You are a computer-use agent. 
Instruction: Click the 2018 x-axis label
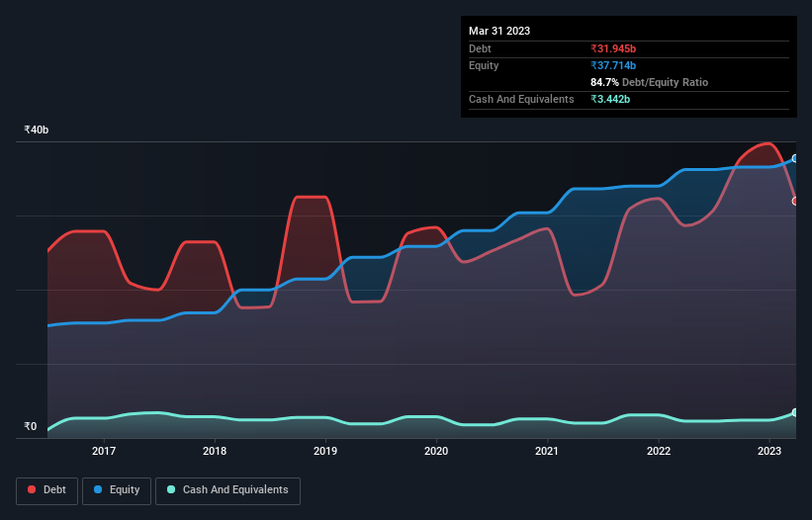point(215,451)
